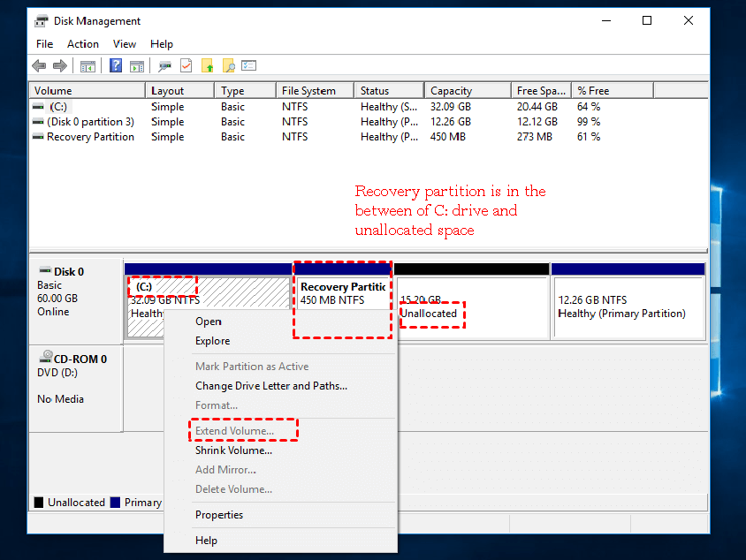Open Properties from the context menu
Screen dimensions: 746x560
(218, 514)
